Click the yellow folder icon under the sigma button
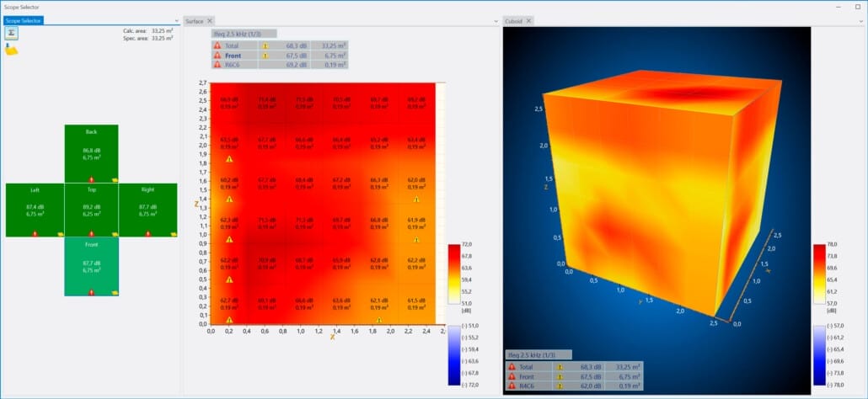This screenshot has height=399, width=868. pos(13,50)
